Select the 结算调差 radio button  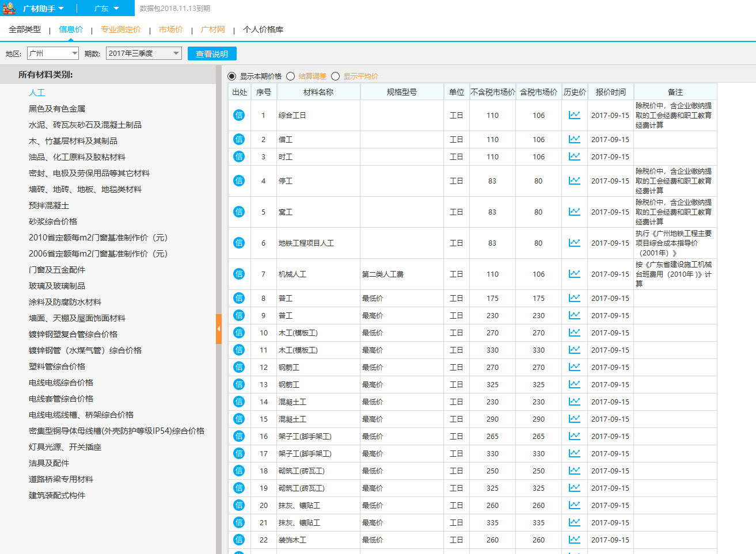point(291,76)
